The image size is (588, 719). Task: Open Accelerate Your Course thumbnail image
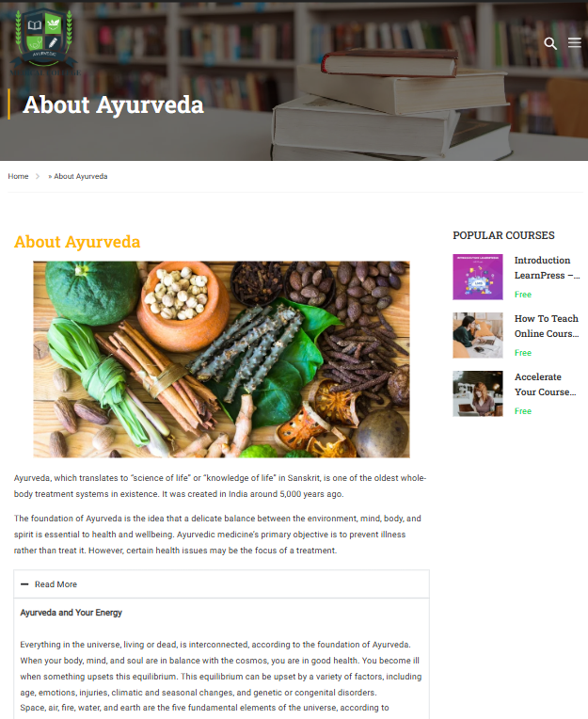pos(478,393)
